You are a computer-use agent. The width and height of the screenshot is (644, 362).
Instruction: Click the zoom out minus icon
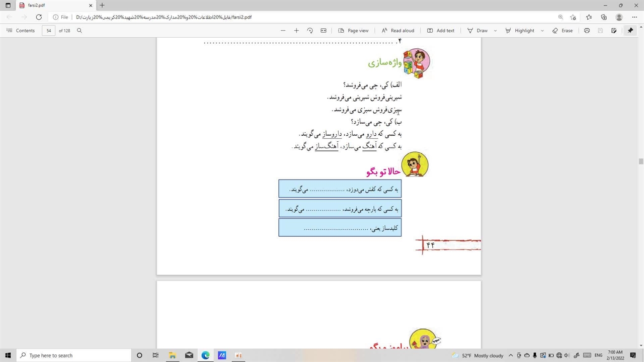coord(283,31)
